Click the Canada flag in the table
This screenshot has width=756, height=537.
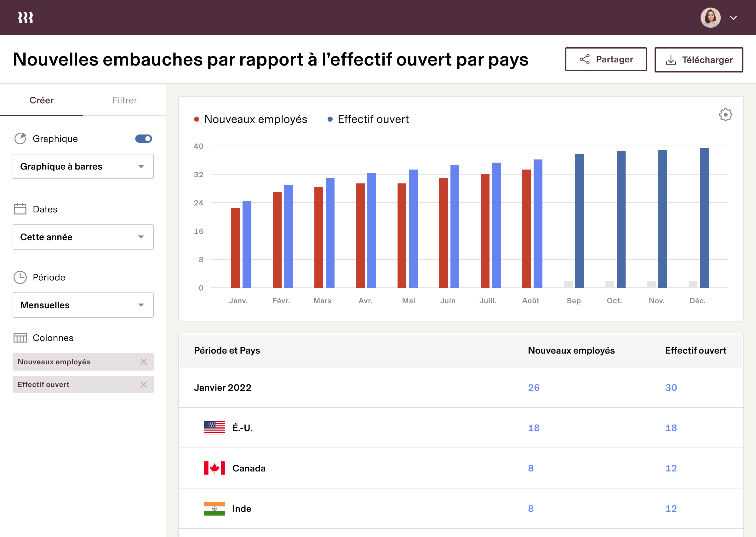coord(214,468)
